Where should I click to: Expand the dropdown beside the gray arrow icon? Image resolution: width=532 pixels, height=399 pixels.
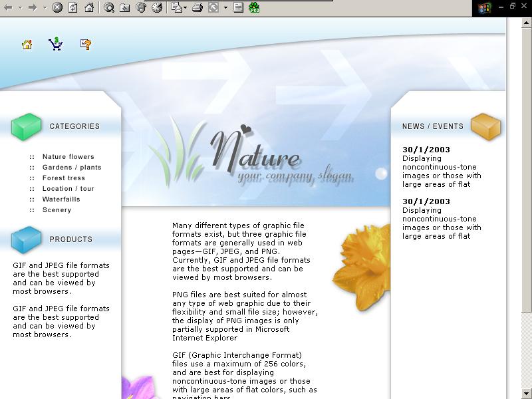(225, 7)
